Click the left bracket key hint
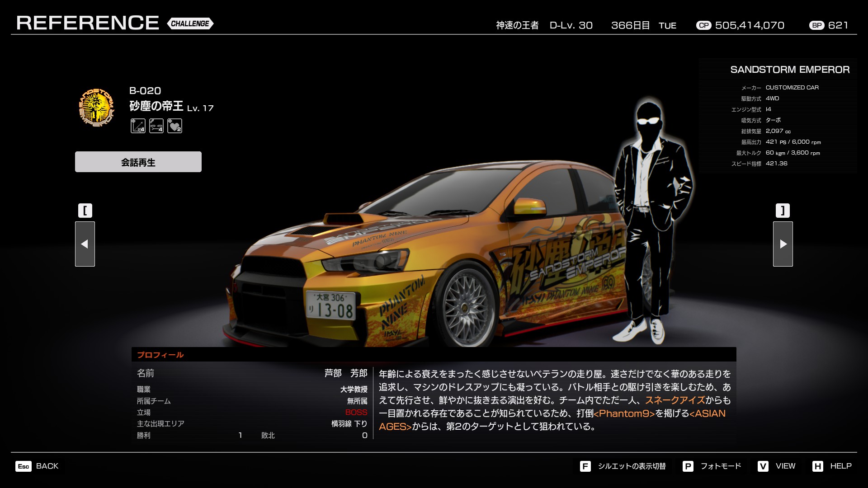868x488 pixels. [85, 211]
